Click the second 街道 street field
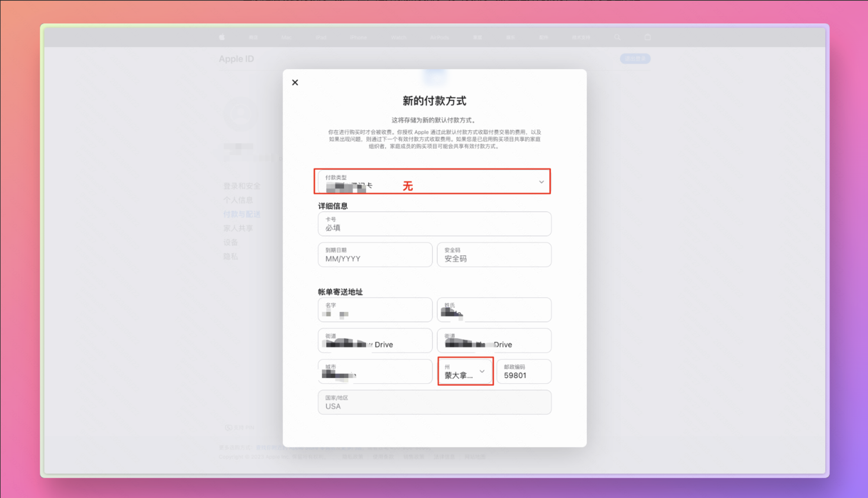The image size is (868, 498). (x=494, y=340)
